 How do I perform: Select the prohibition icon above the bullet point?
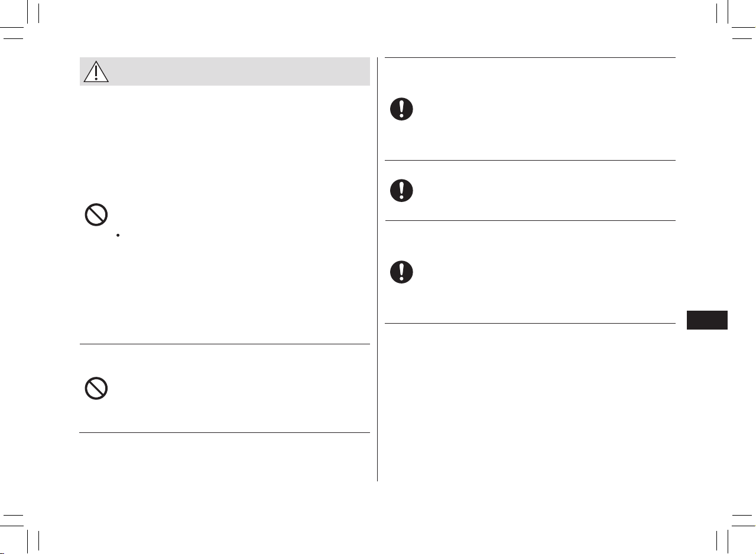(x=96, y=214)
